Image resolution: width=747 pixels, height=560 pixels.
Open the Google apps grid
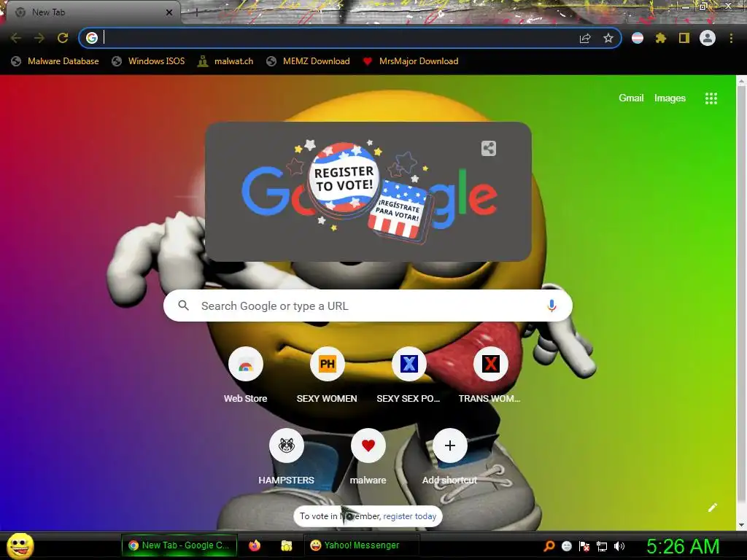coord(711,98)
